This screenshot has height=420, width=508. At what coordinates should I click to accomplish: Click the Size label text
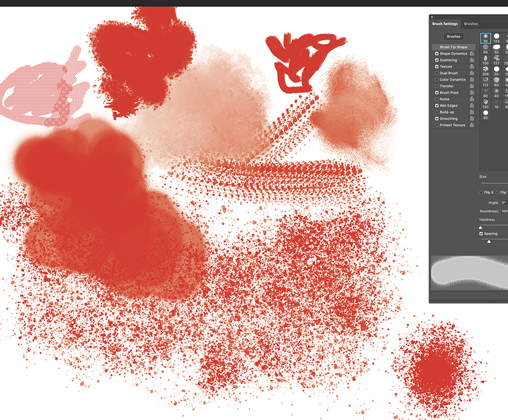[483, 177]
